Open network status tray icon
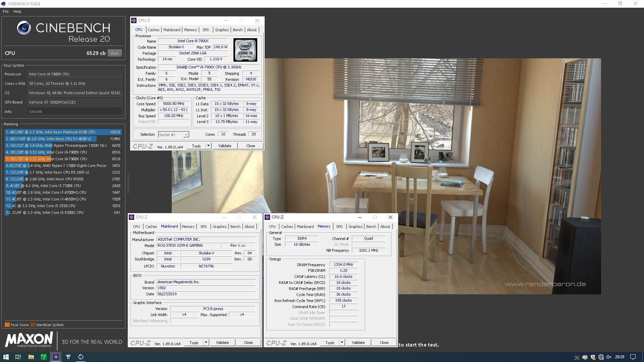This screenshot has width=644, height=362. [601, 357]
